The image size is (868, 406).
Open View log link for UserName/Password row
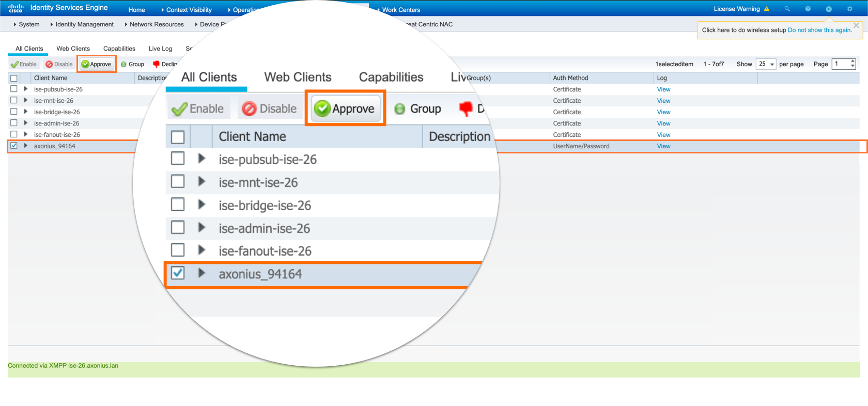pyautogui.click(x=663, y=146)
